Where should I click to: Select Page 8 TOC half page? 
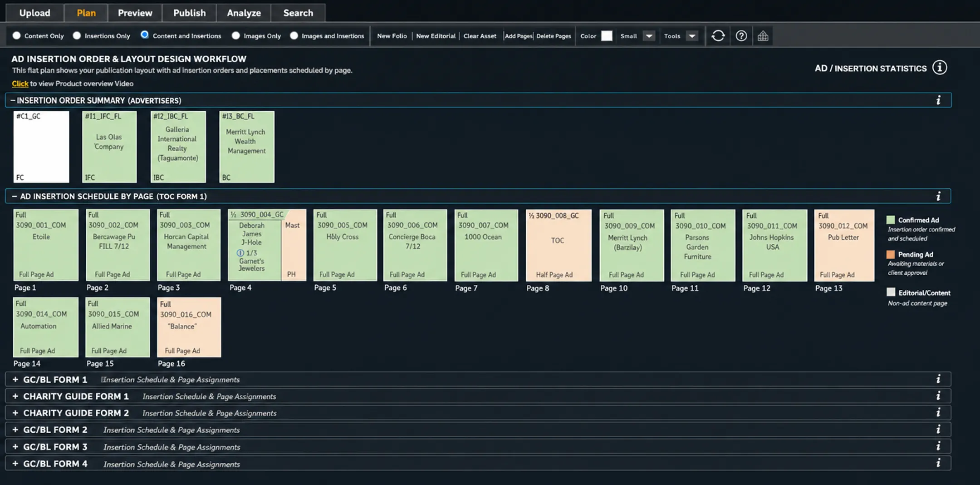point(559,245)
